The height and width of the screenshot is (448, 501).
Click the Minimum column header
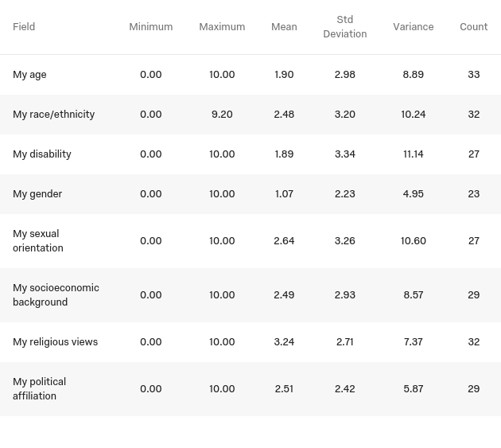click(x=150, y=27)
